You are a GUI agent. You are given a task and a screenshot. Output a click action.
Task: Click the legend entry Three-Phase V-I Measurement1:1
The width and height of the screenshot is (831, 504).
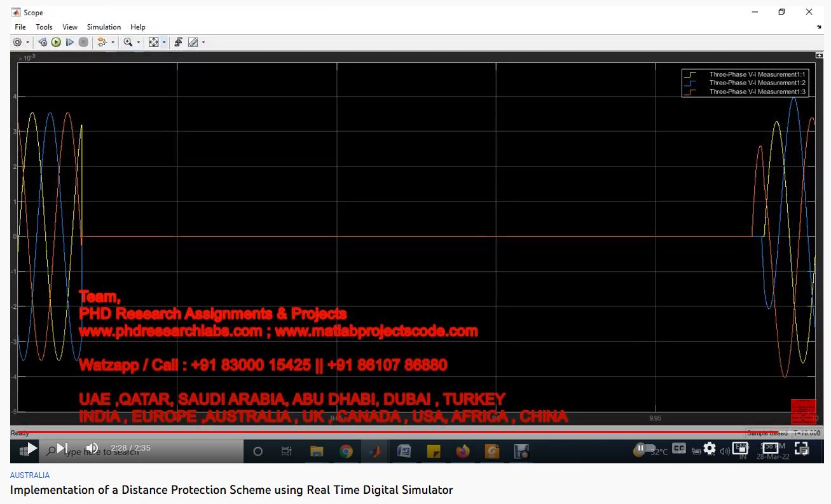click(757, 74)
